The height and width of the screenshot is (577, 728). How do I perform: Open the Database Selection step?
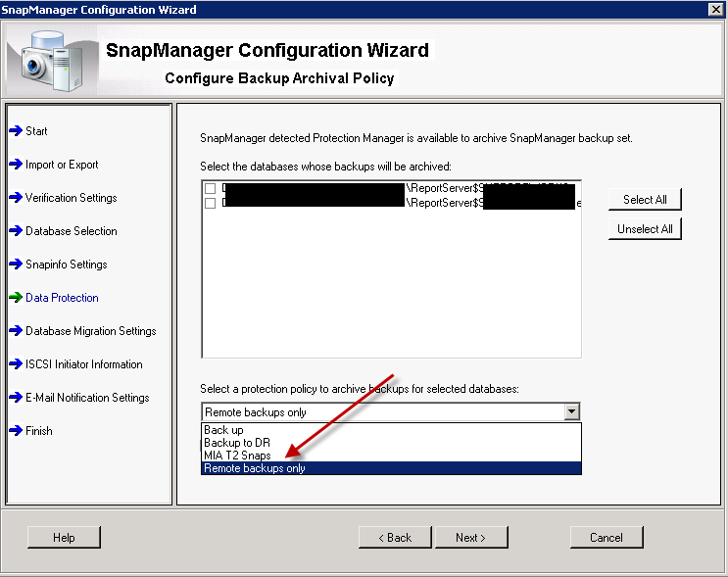coord(71,231)
